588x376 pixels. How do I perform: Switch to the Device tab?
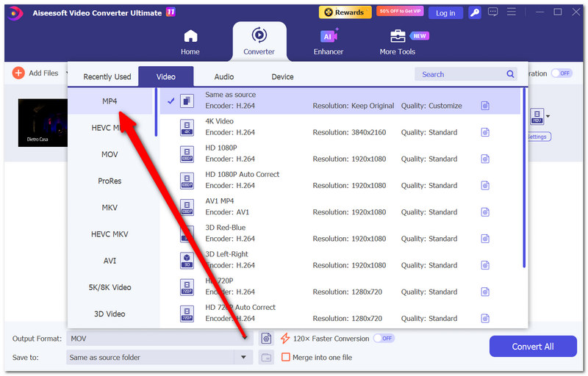pyautogui.click(x=282, y=77)
